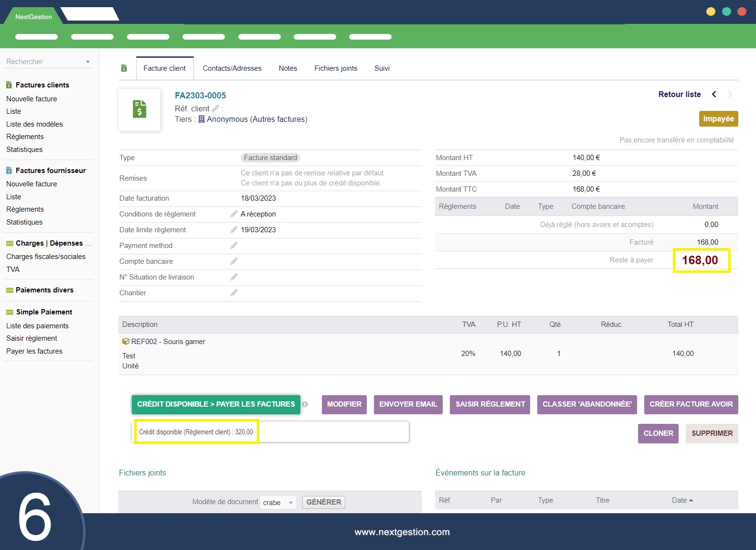This screenshot has width=756, height=550.
Task: Edit Compte bancaire with pencil icon
Action: tap(234, 261)
